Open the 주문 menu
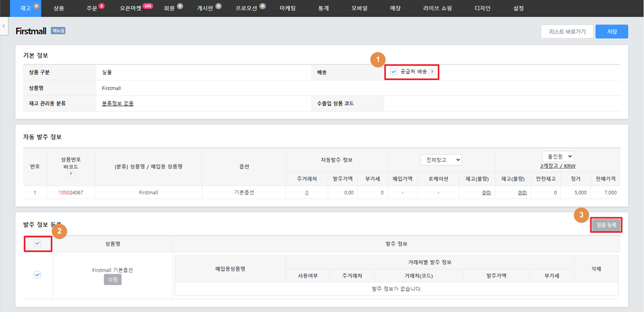The height and width of the screenshot is (312, 644). click(92, 8)
